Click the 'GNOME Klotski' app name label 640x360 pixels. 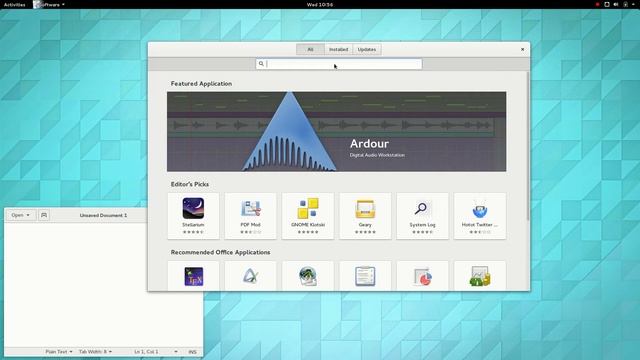[x=308, y=224]
